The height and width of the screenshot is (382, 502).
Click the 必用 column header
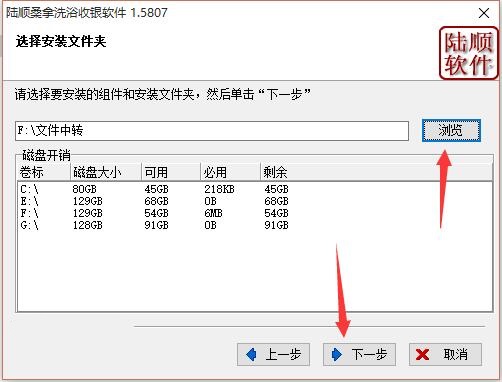click(x=230, y=172)
